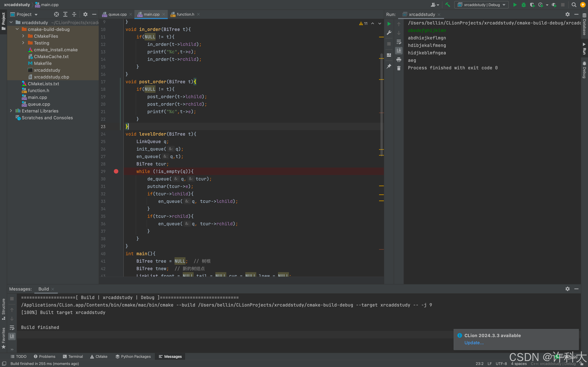Open function.h in the project tree
Image resolution: width=588 pixels, height=367 pixels.
(38, 91)
